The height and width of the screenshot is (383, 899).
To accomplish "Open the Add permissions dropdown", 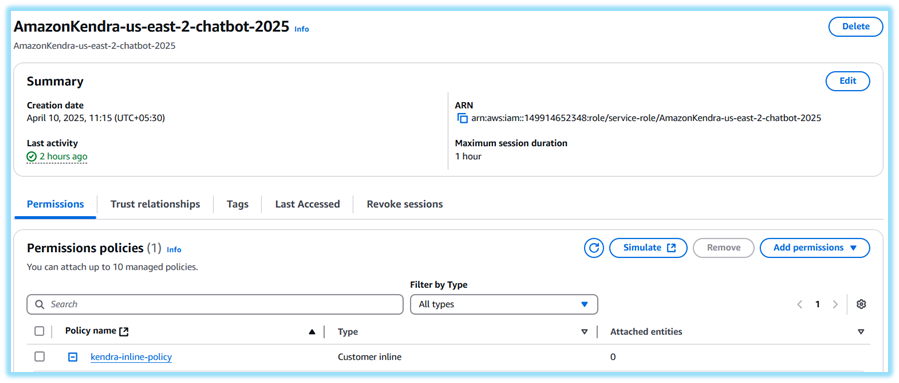I will [x=815, y=248].
